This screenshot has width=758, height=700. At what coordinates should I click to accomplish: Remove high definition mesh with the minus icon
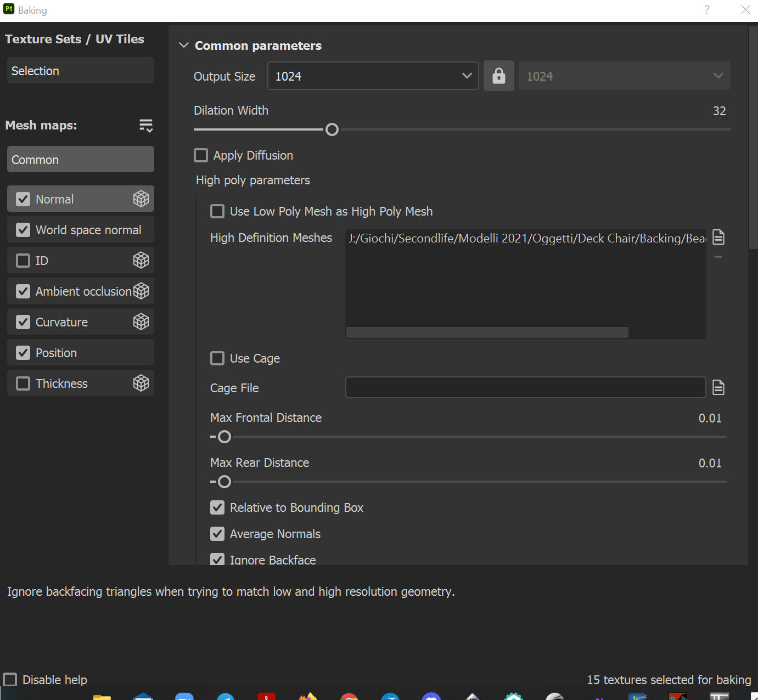[718, 257]
